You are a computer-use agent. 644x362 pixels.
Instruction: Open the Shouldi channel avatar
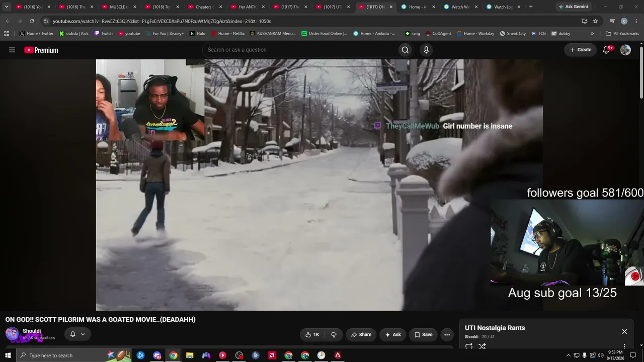pos(12,334)
